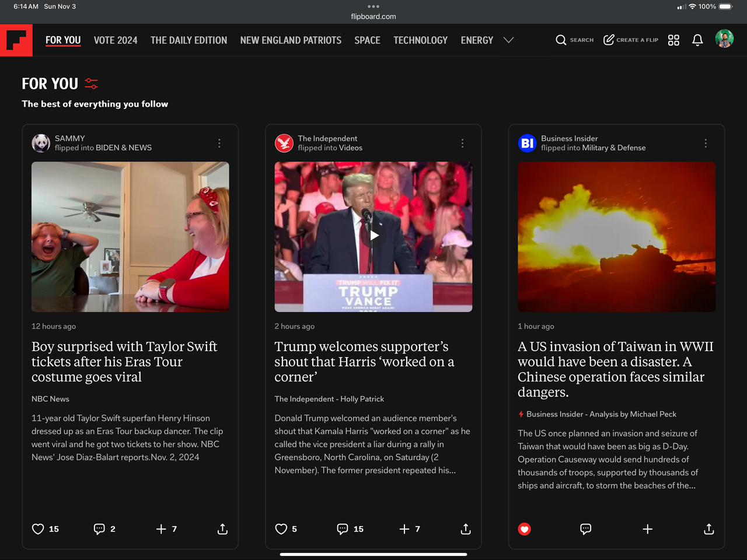Open 'Trump welcomes supporter's shout' headline

pos(364,362)
